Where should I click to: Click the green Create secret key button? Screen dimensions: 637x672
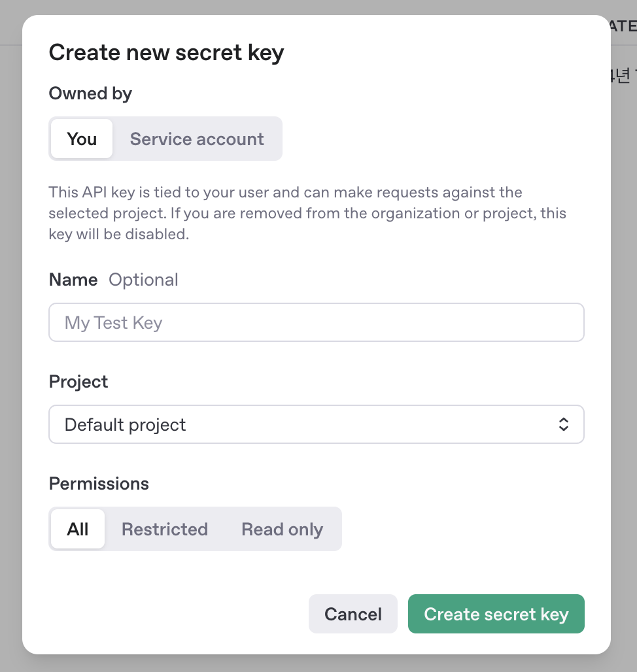pos(496,614)
